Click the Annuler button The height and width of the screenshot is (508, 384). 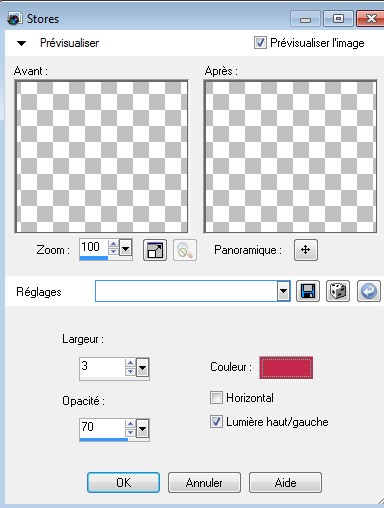(204, 482)
